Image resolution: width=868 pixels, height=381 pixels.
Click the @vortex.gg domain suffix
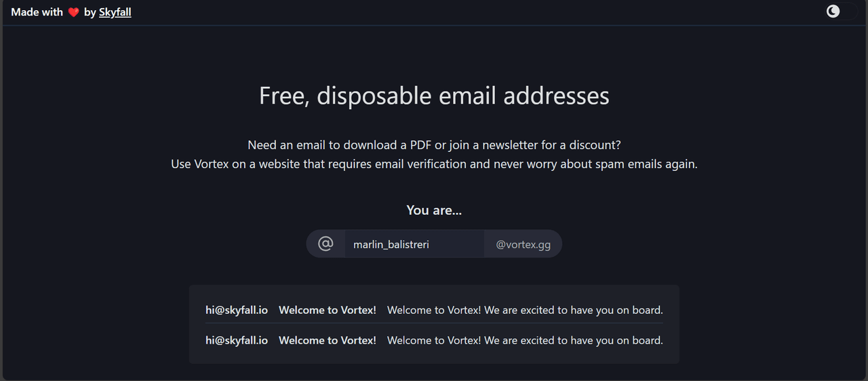tap(523, 244)
